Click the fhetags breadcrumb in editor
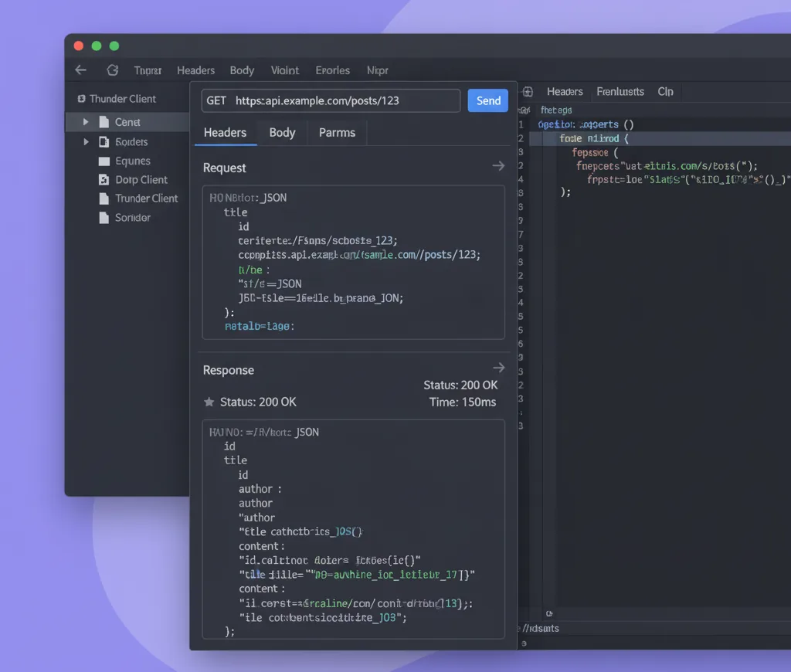Screen dimensions: 791x672 click(x=556, y=110)
